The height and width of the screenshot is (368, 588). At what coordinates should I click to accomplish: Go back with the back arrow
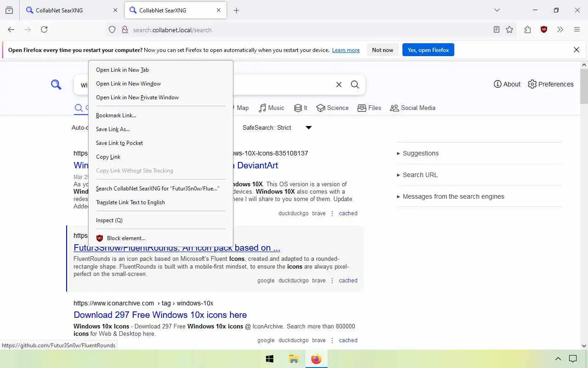point(11,29)
